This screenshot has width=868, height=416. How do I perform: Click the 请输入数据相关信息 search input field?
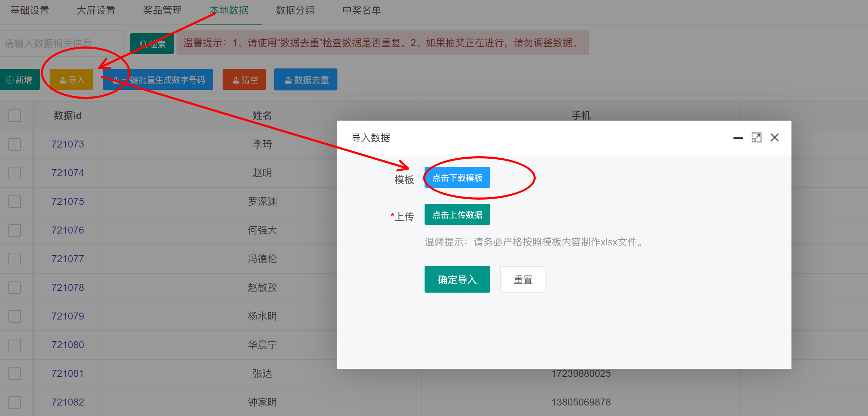click(x=62, y=43)
